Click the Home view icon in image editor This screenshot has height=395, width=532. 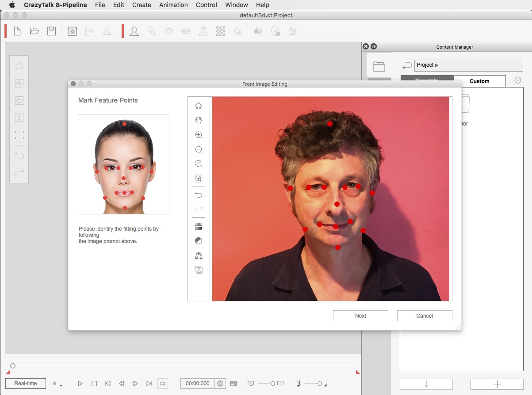(199, 106)
